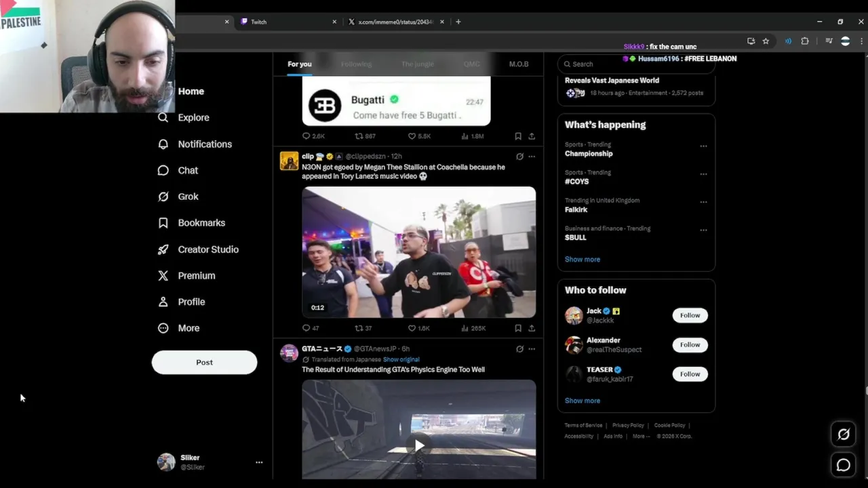This screenshot has width=868, height=488.
Task: Open options for #COYS trend
Action: pos(703,174)
